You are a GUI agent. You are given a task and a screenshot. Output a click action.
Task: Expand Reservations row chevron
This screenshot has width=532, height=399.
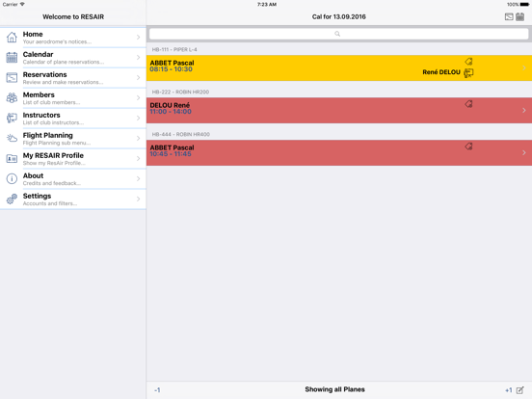(138, 78)
